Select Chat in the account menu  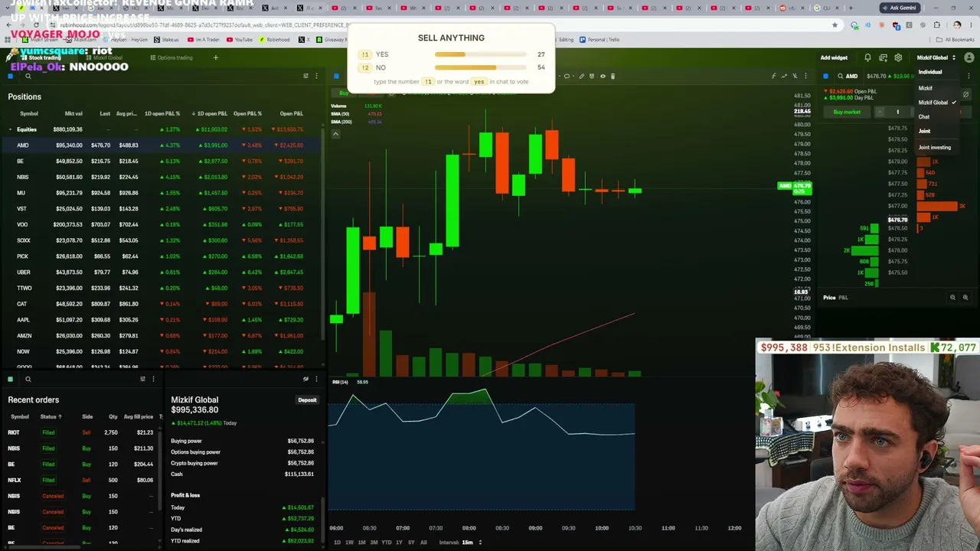pos(924,117)
